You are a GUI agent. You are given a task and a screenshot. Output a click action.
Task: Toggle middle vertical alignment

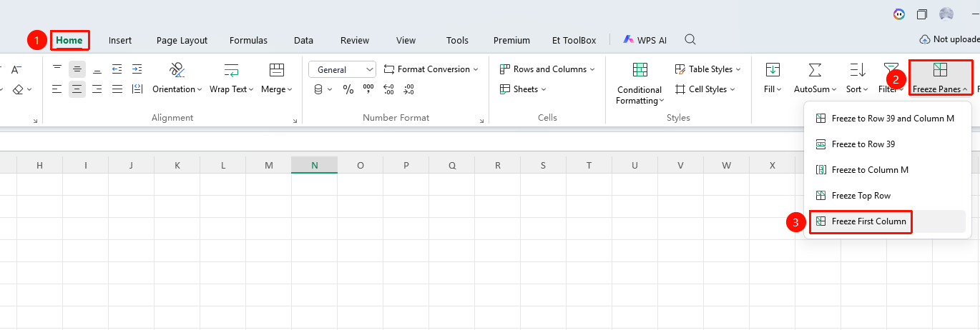click(x=77, y=69)
